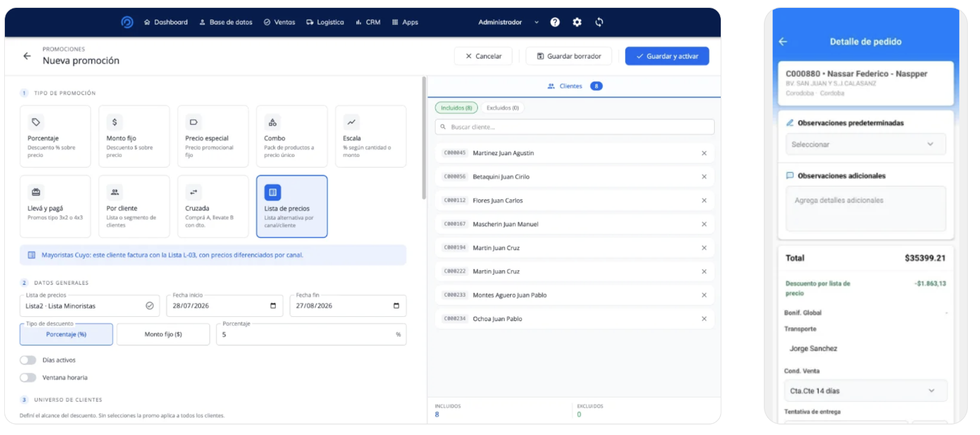
Task: Go back in Detalle de pedido screen
Action: [783, 42]
